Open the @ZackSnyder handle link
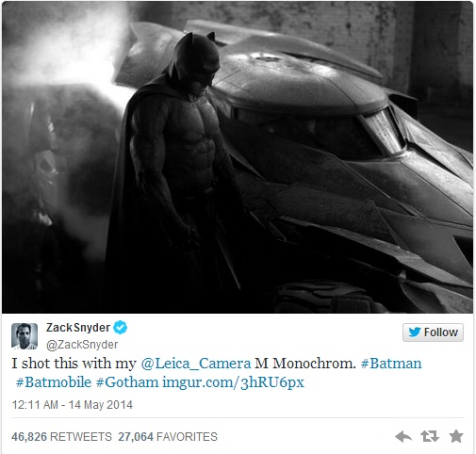This screenshot has height=454, width=476. pyautogui.click(x=82, y=345)
